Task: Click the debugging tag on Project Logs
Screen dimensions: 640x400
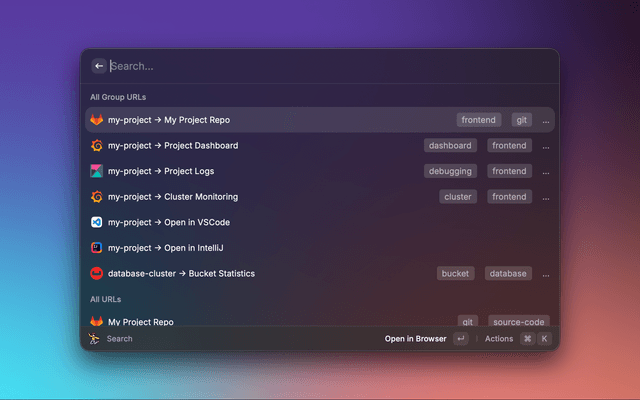Action: (450, 171)
